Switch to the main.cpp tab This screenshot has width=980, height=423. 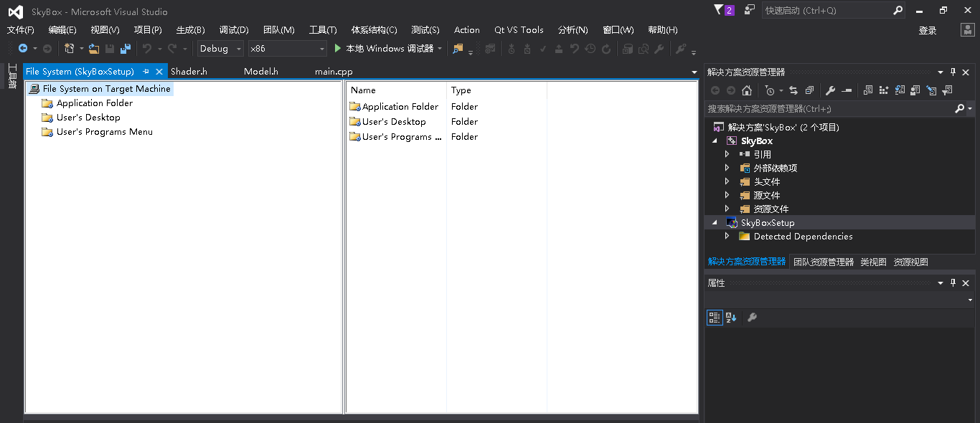click(x=334, y=72)
